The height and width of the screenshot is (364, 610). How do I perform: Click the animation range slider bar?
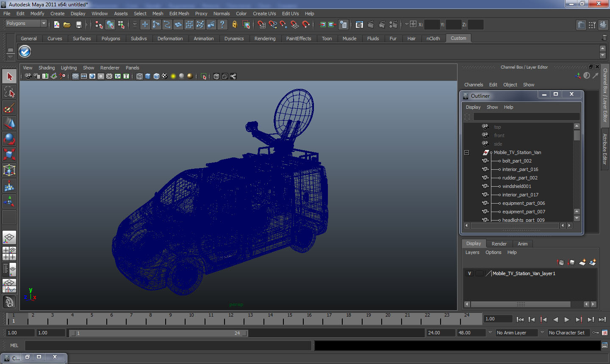tap(159, 333)
